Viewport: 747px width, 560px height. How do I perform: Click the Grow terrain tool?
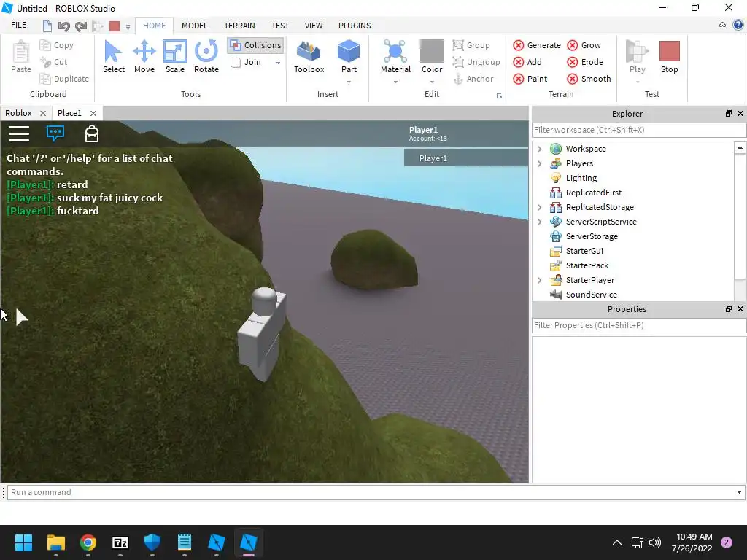click(584, 45)
